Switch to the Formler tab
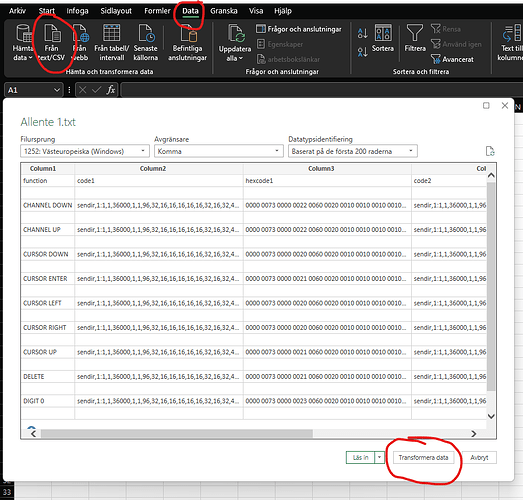The width and height of the screenshot is (523, 500). pos(157,11)
